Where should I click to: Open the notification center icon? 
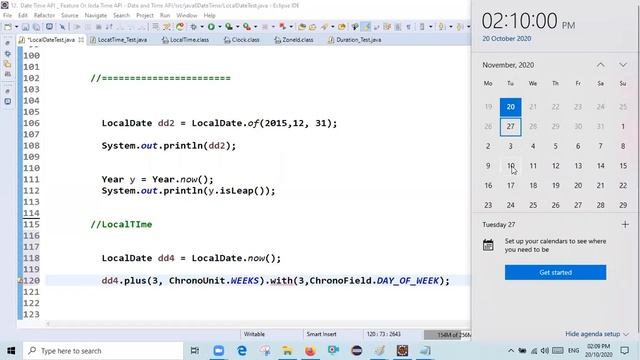pos(624,351)
